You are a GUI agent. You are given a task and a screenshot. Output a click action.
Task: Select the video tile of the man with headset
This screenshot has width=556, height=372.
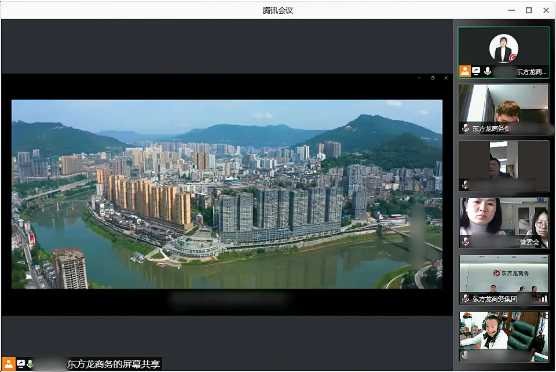click(504, 337)
